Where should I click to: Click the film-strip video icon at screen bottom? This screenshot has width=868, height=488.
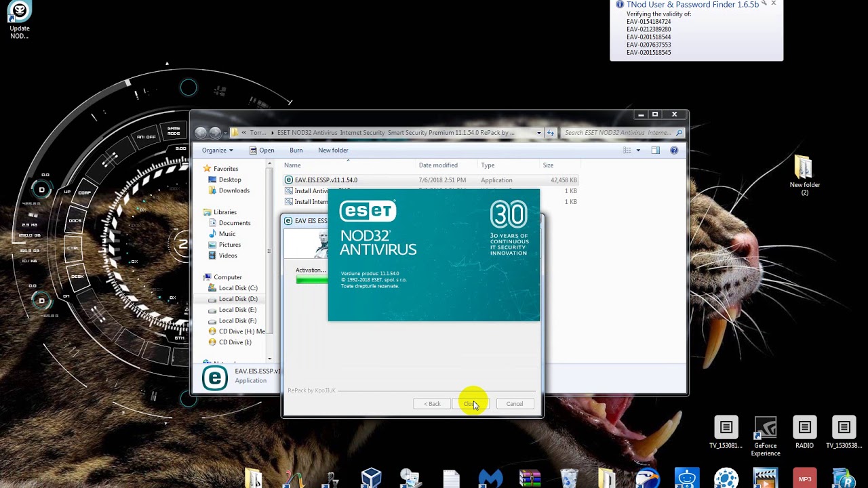tap(766, 478)
